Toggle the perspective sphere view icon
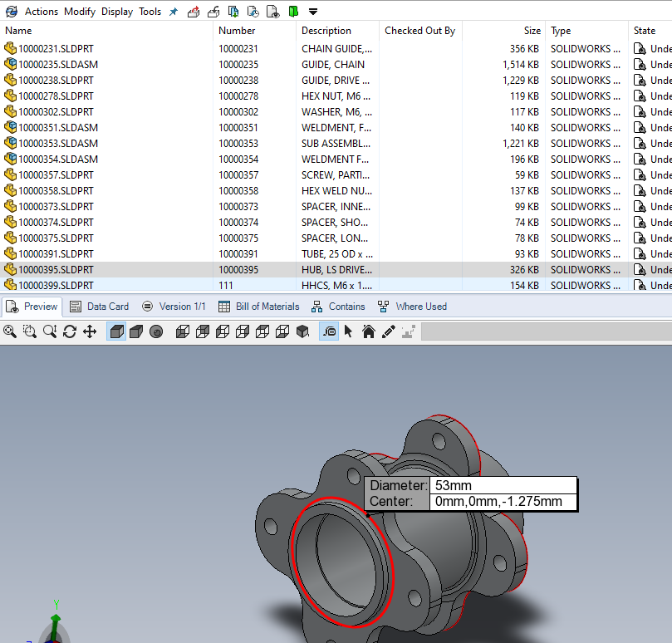Screen dimensions: 672x643 pos(156,331)
